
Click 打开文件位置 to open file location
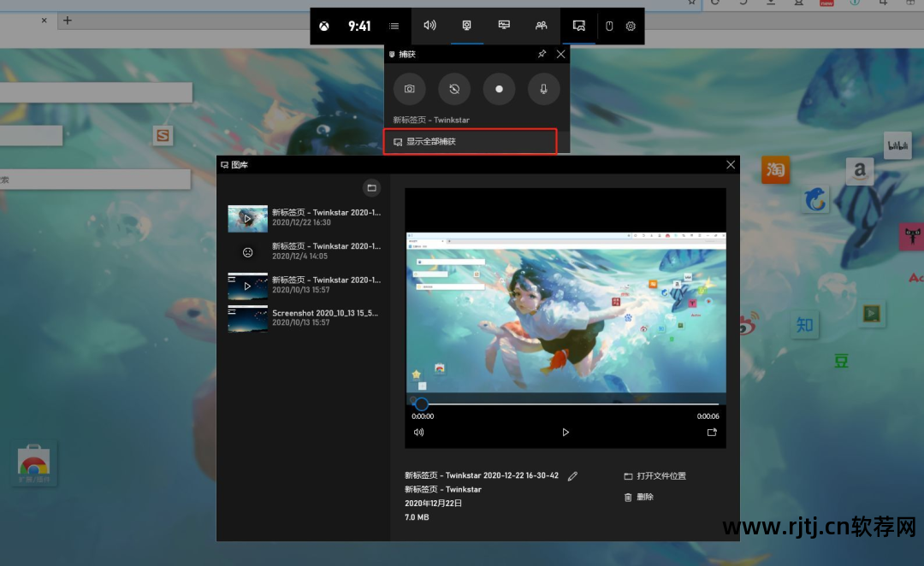click(654, 476)
